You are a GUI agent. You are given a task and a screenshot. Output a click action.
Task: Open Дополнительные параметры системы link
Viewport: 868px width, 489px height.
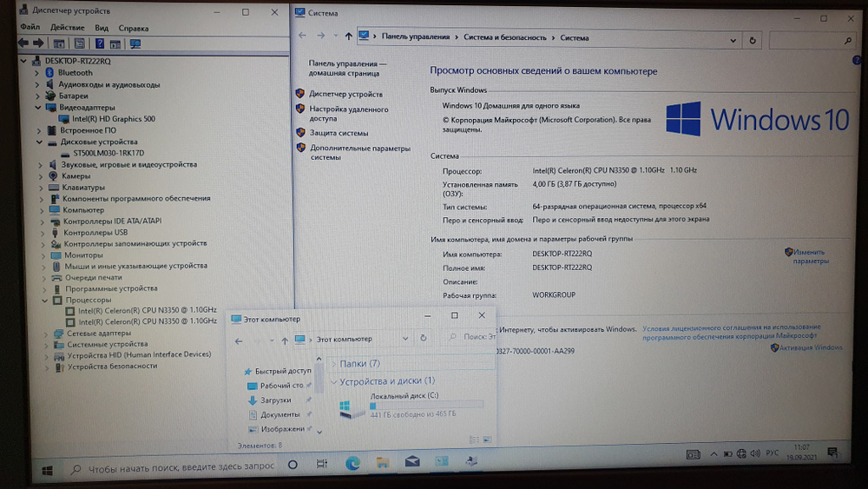point(360,152)
